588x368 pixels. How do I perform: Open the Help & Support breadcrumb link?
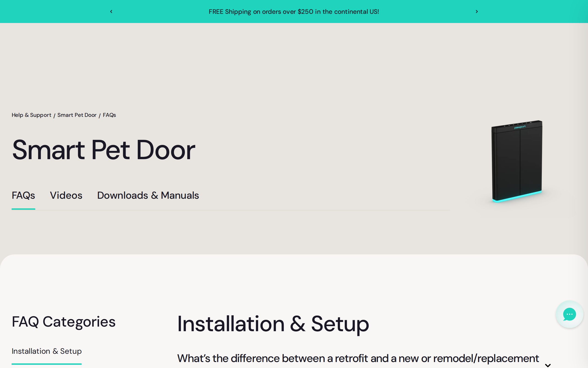click(x=31, y=115)
